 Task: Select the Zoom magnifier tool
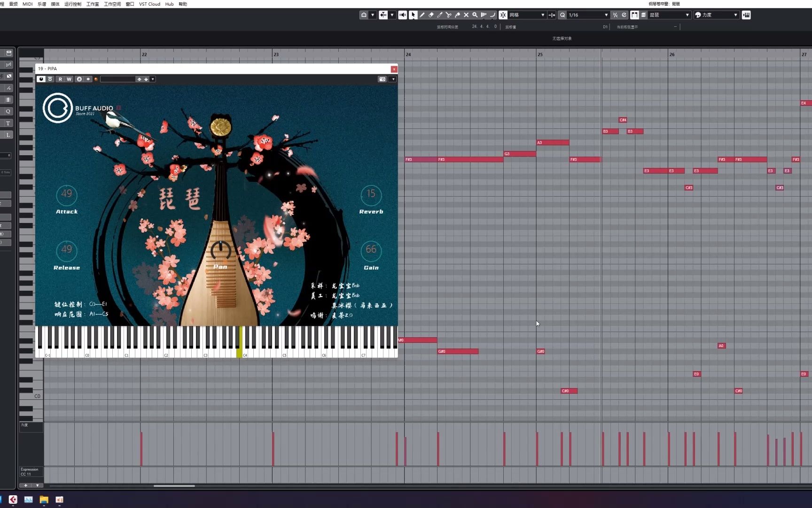pyautogui.click(x=475, y=15)
